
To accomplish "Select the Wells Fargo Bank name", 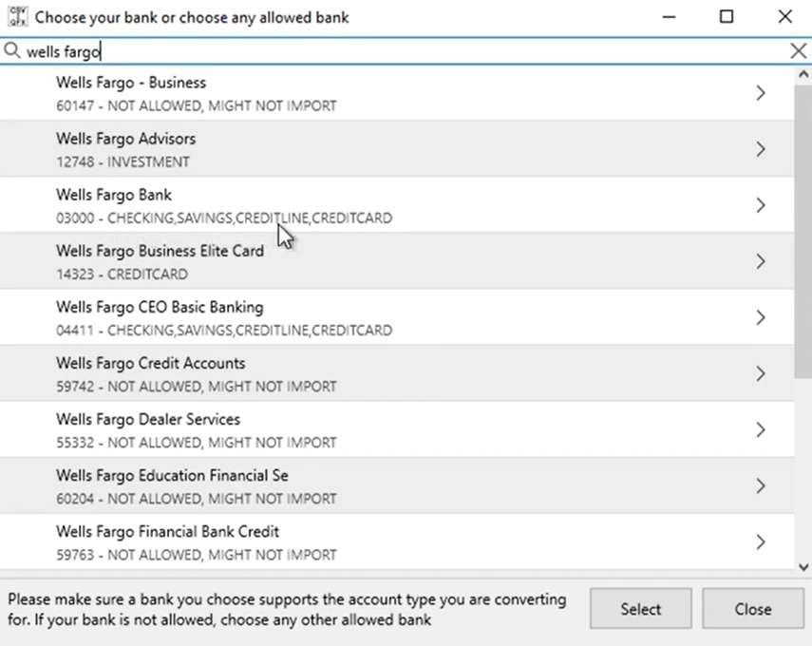I will tap(114, 196).
